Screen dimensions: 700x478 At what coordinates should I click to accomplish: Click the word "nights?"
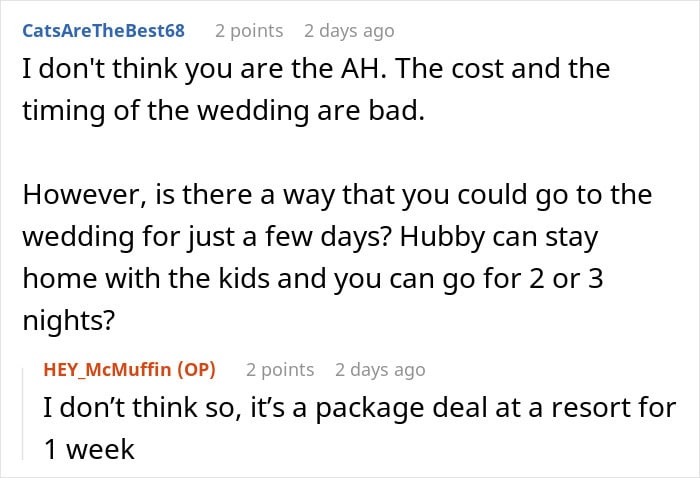pyautogui.click(x=69, y=321)
